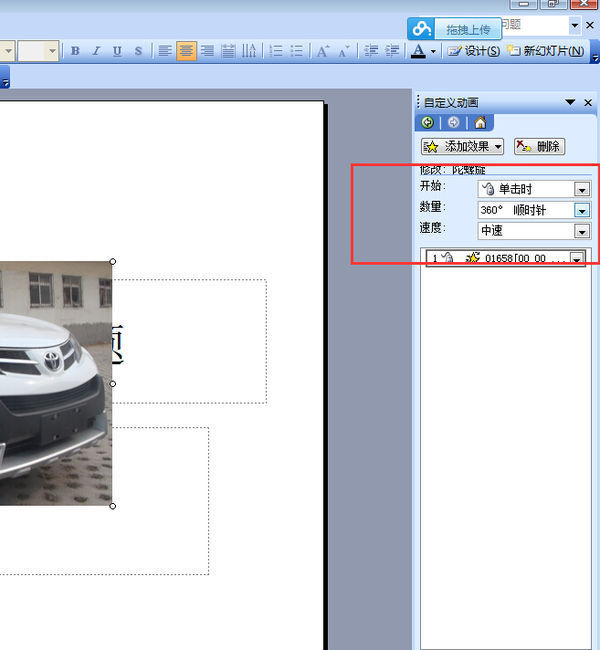Open the font size dropdown
Image resolution: width=600 pixels, height=650 pixels.
click(52, 51)
